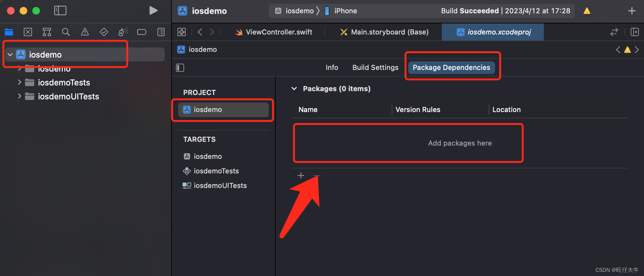Viewport: 644px width, 276px height.
Task: Select the iosdemoTests target
Action: pyautogui.click(x=211, y=171)
